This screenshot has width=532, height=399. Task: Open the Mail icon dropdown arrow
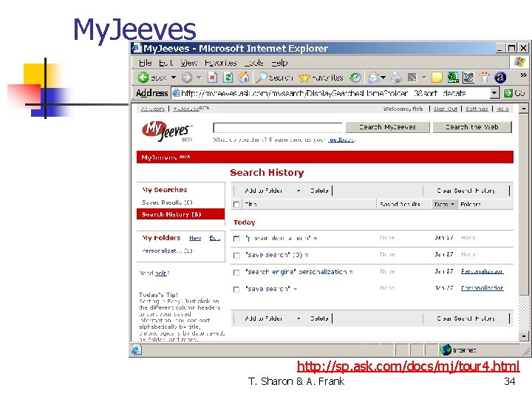(x=383, y=78)
